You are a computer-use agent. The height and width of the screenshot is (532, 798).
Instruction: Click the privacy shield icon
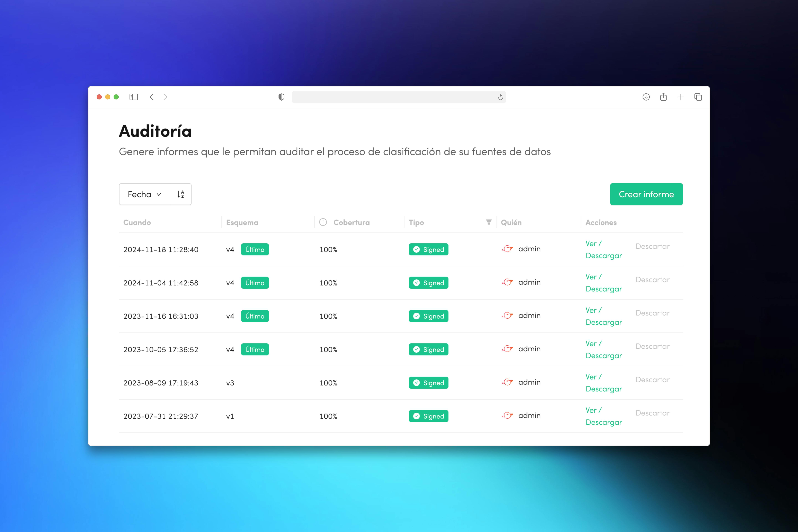[x=281, y=97]
